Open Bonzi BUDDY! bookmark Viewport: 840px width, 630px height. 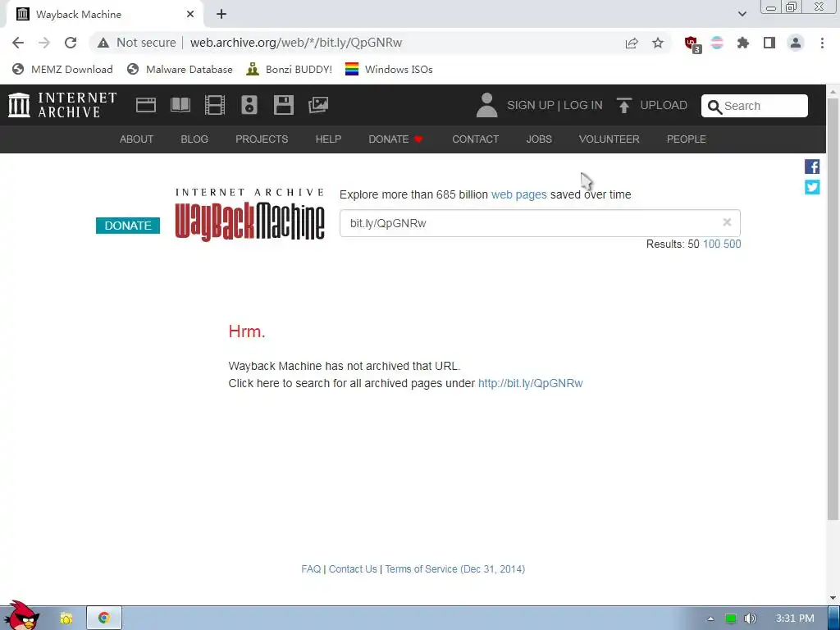point(290,69)
